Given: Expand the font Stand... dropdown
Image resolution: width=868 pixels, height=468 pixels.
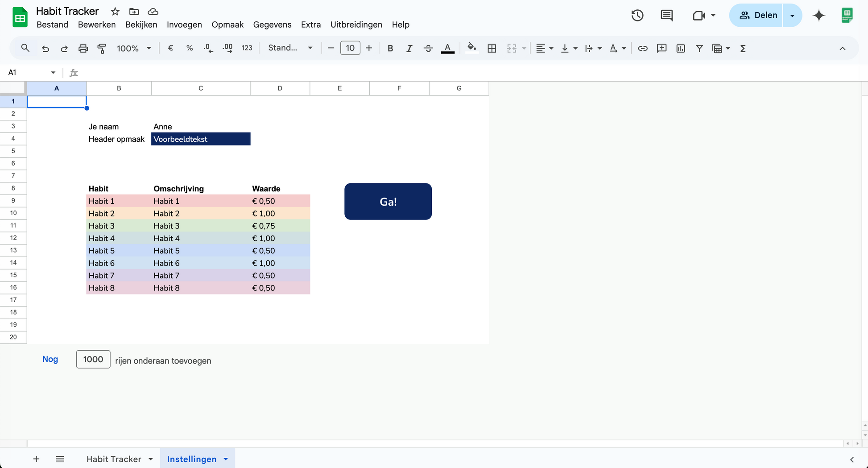Looking at the screenshot, I should coord(290,48).
